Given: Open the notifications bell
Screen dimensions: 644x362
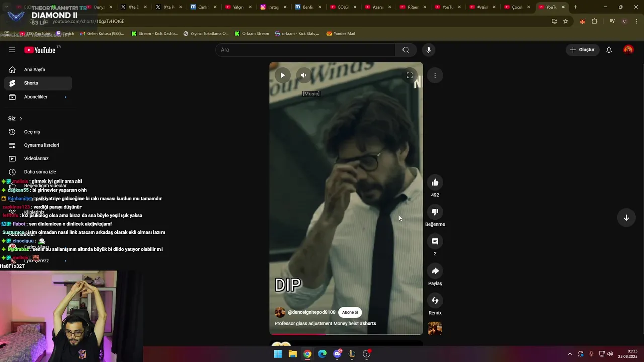Looking at the screenshot, I should point(609,50).
